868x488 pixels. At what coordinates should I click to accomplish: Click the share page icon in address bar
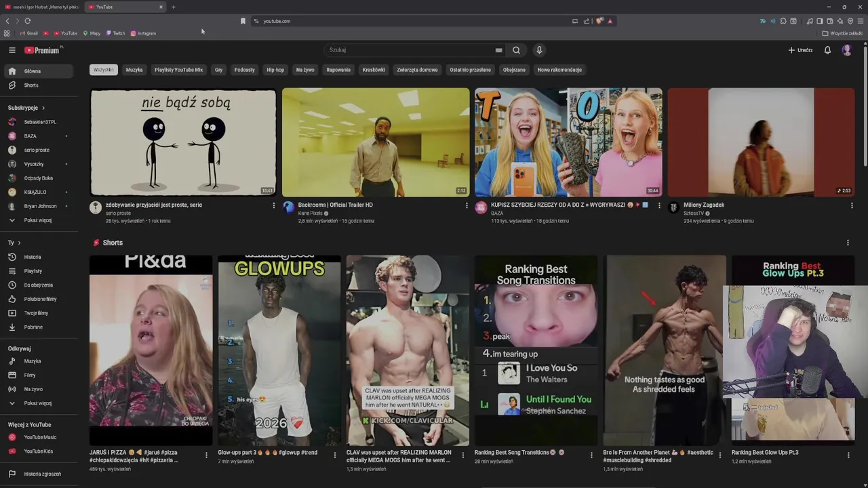pyautogui.click(x=587, y=21)
